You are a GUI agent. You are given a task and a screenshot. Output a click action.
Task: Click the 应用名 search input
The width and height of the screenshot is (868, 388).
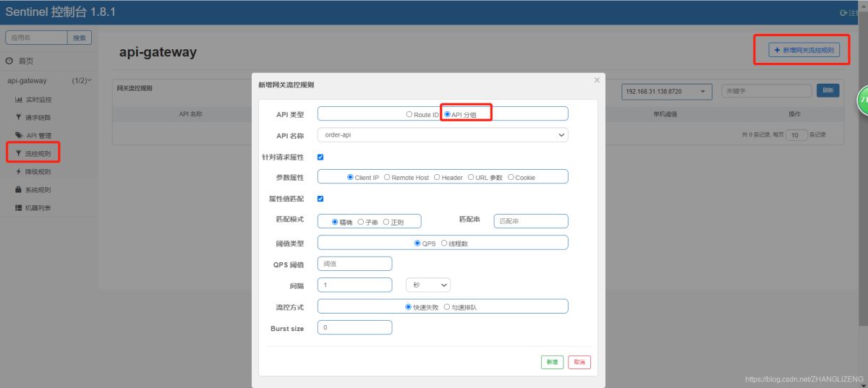(x=36, y=38)
